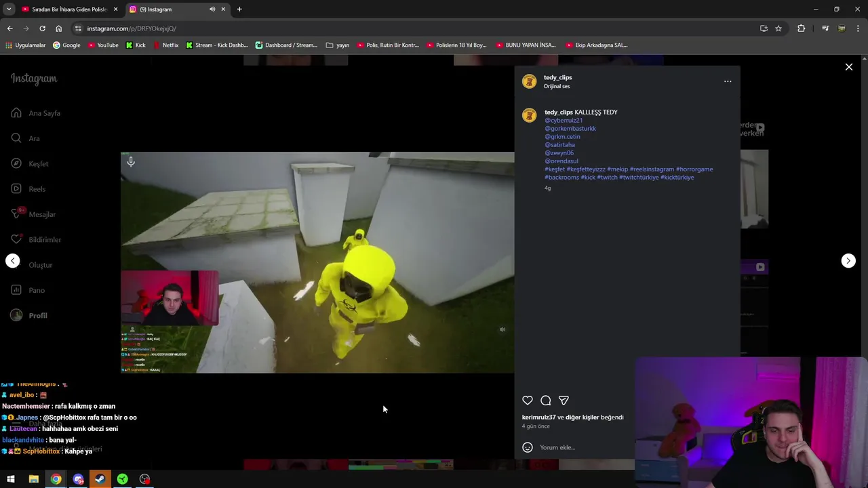The height and width of the screenshot is (488, 868).
Task: Open Windows Start menu
Action: pyautogui.click(x=11, y=479)
